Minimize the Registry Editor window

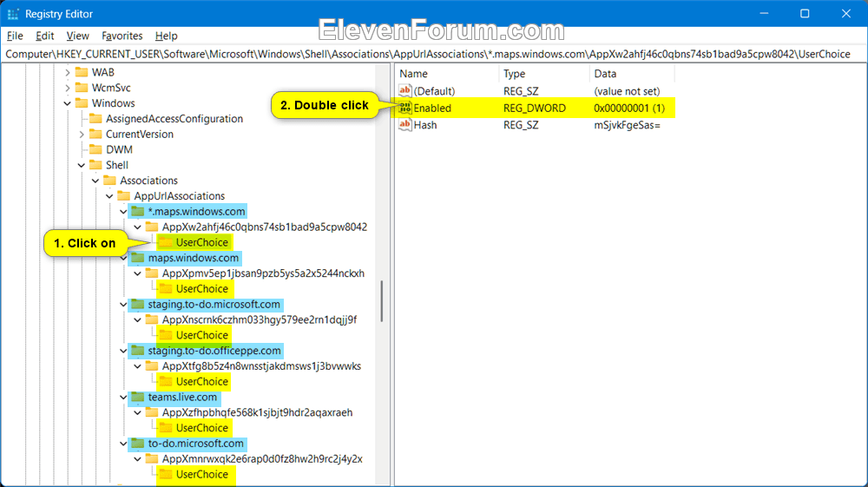[764, 14]
